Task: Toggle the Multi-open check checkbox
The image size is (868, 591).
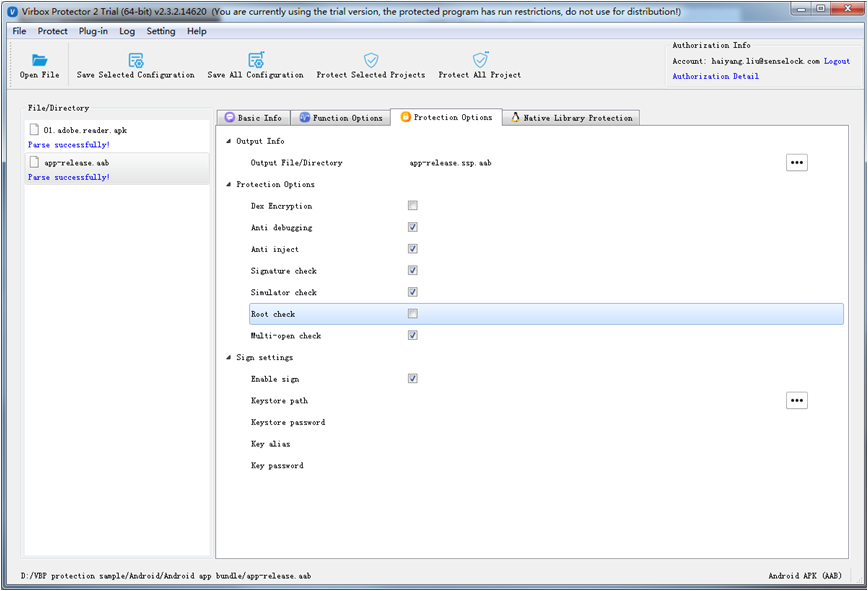Action: pos(412,335)
